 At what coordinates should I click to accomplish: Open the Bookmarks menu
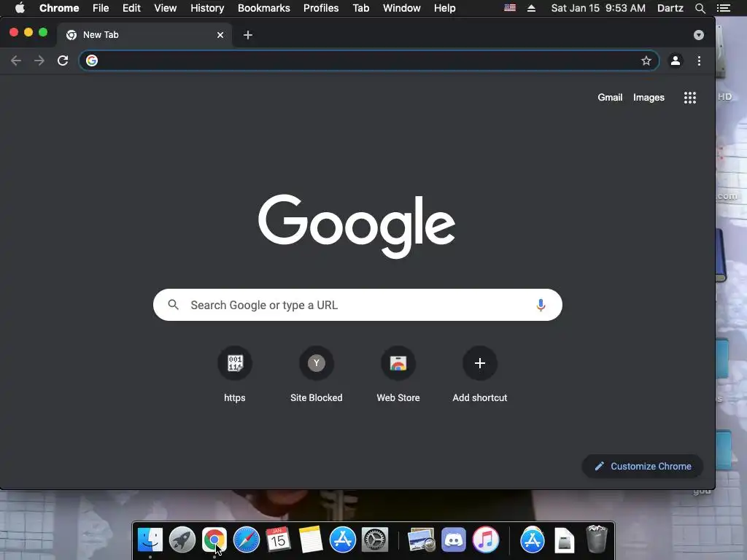[264, 8]
